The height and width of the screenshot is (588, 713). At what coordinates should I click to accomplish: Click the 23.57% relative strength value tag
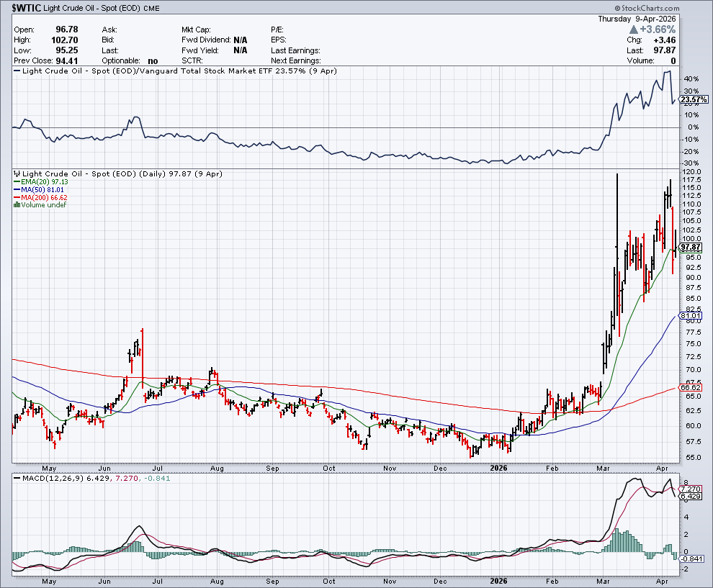pos(694,99)
